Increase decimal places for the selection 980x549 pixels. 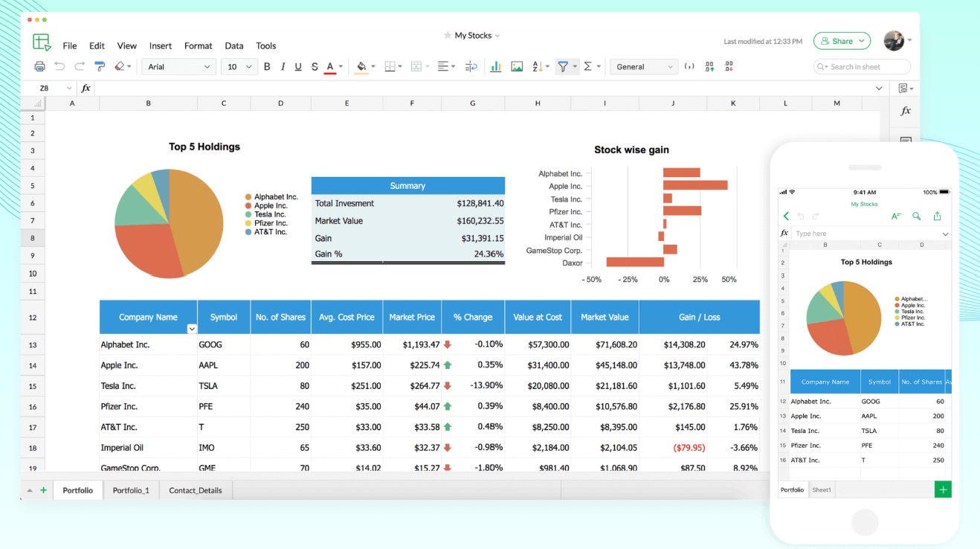point(709,66)
